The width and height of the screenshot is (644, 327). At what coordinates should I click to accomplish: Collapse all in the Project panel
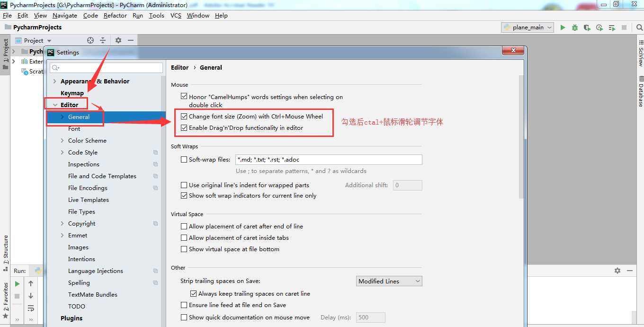(x=103, y=40)
